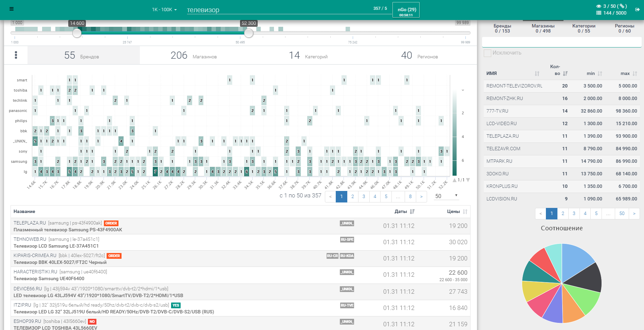The width and height of the screenshot is (644, 330).
Task: Switch to the 206 Магазинов tab
Action: pos(194,55)
